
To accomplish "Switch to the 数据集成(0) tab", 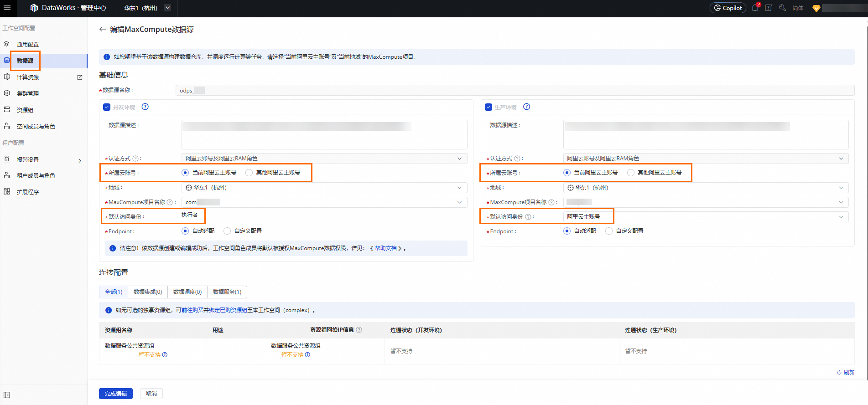I will point(148,292).
